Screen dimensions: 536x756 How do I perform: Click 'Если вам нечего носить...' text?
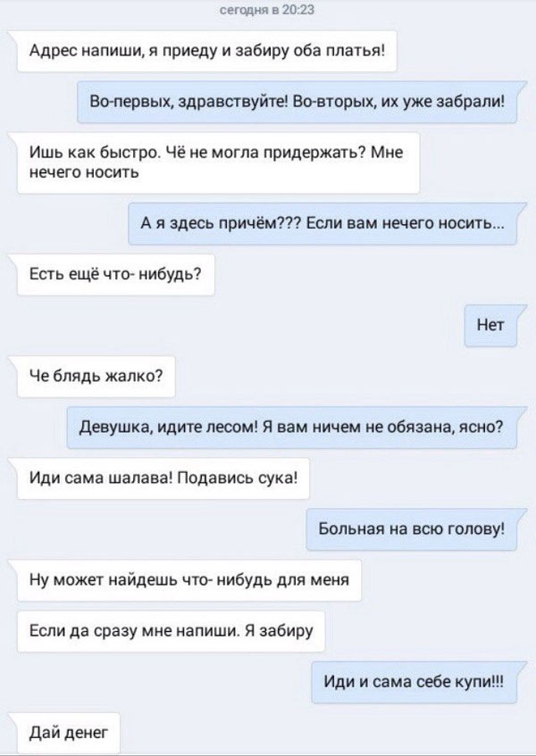(x=406, y=224)
